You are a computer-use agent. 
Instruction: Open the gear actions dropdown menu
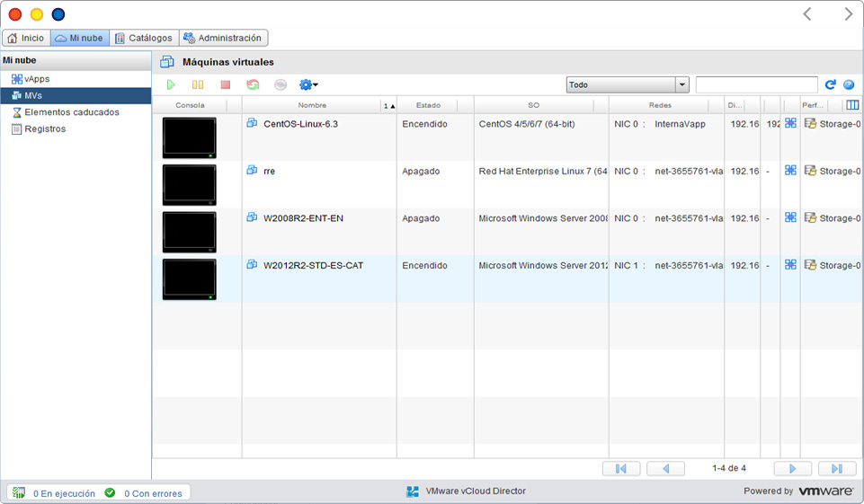pyautogui.click(x=308, y=84)
